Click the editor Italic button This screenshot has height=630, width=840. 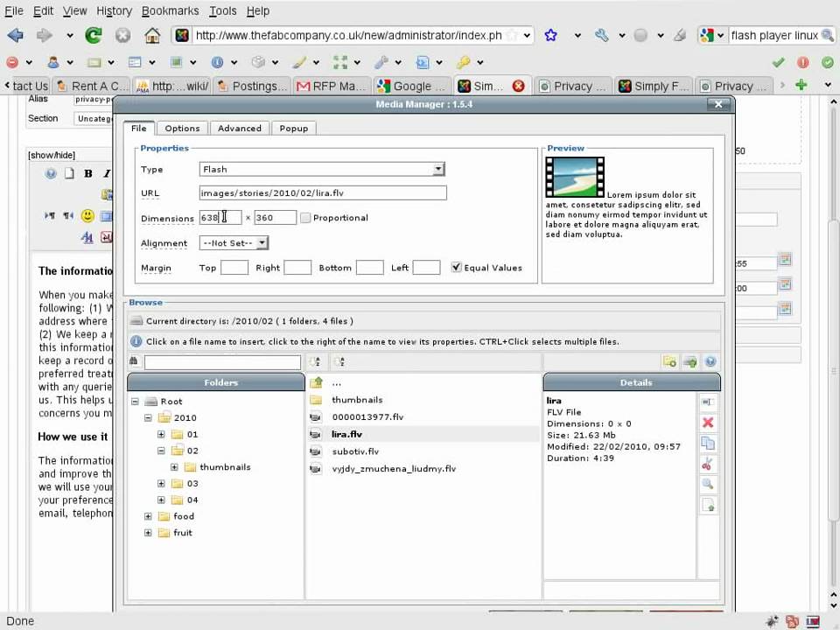[107, 173]
